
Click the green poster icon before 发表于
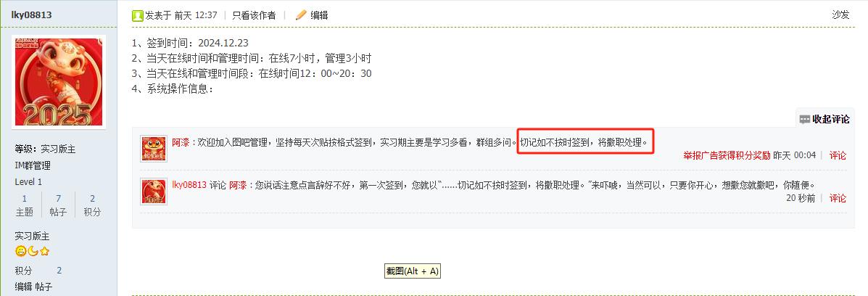click(x=137, y=15)
